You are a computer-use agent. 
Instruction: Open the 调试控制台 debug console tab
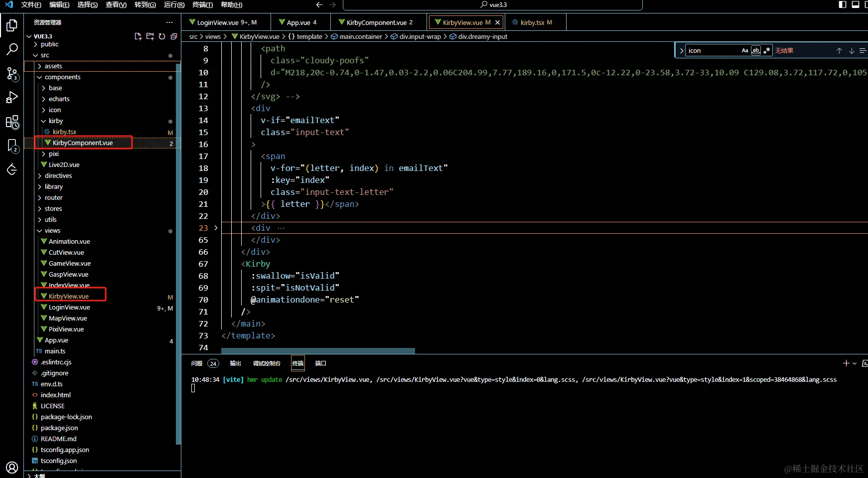[x=267, y=363]
